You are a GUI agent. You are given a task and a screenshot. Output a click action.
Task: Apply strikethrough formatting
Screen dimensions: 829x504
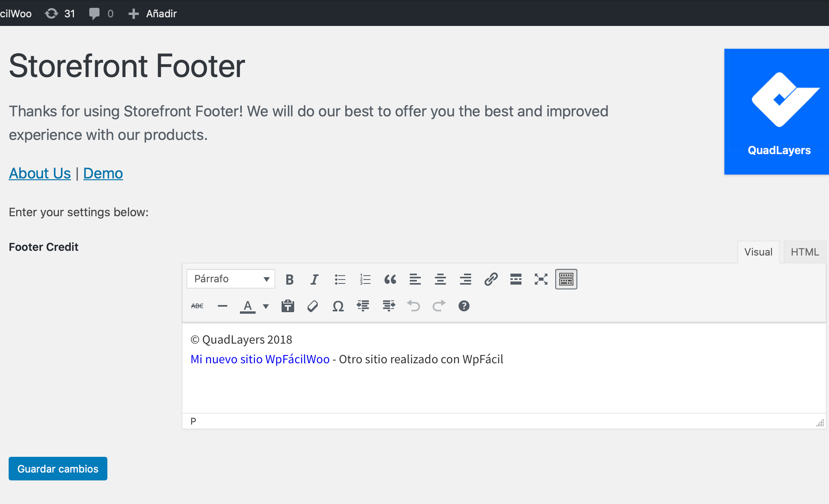(x=197, y=306)
